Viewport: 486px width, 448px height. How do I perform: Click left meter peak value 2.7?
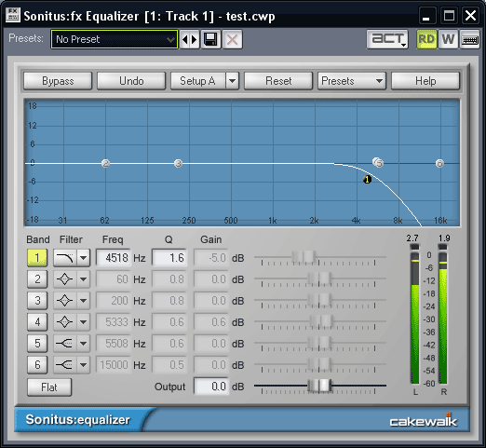coord(412,238)
